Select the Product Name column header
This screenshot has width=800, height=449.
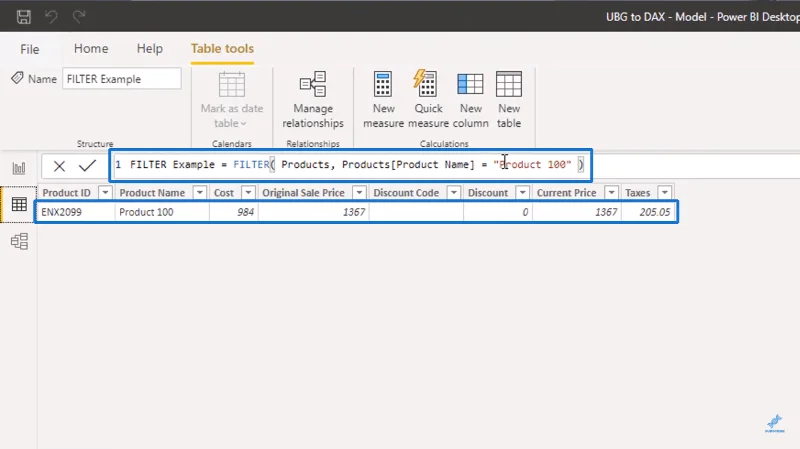[x=152, y=193]
